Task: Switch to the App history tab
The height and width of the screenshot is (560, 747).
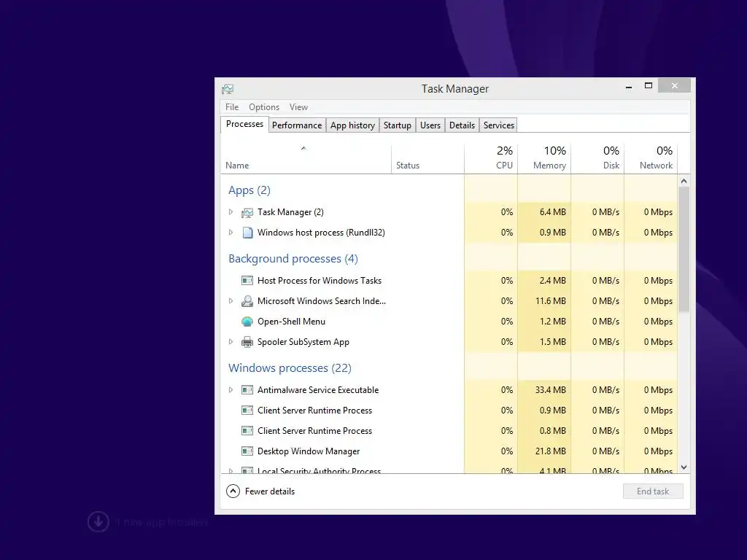Action: (352, 125)
